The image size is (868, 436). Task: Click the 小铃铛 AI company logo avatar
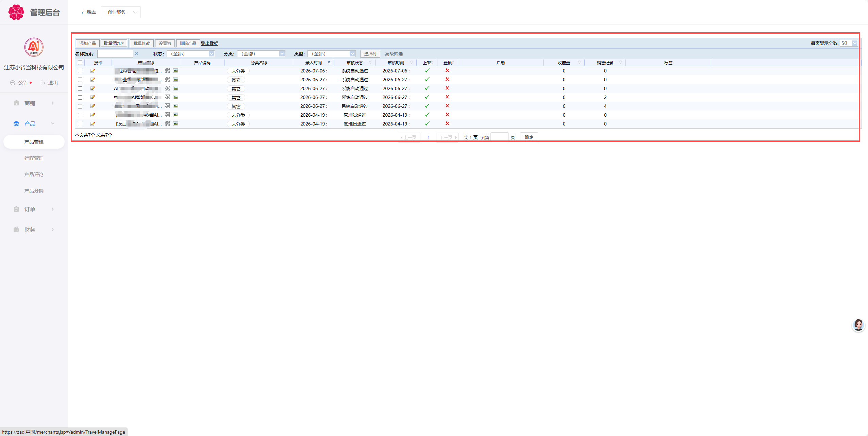tap(34, 47)
